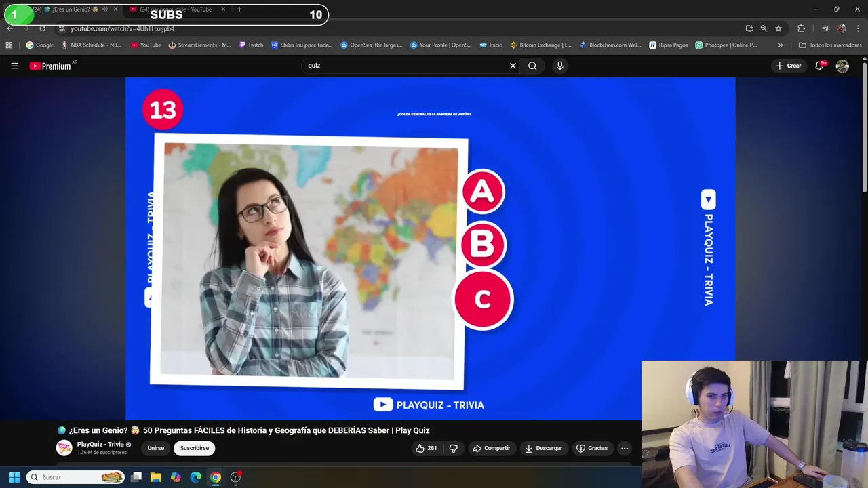Bookmark this page with star

click(x=778, y=28)
